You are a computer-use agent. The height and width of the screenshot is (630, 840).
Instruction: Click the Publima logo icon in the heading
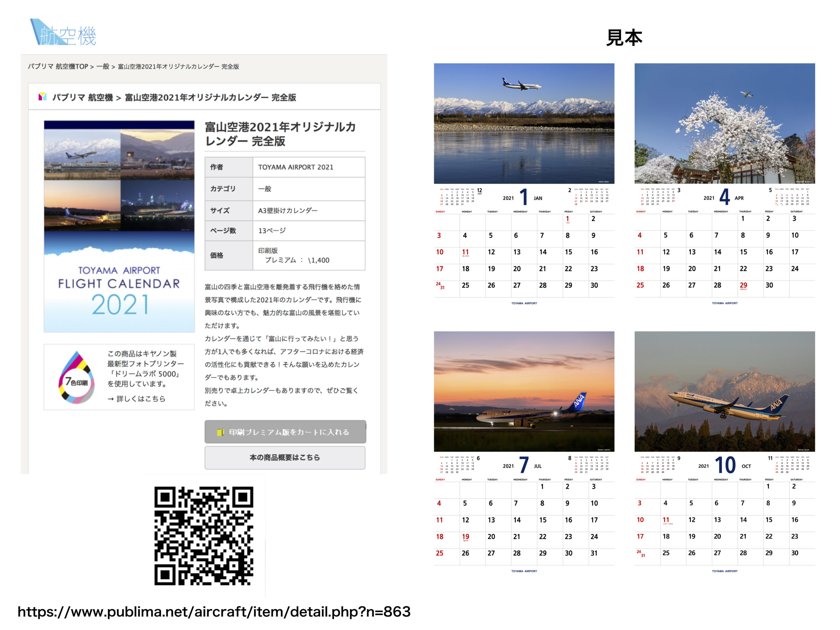43,97
